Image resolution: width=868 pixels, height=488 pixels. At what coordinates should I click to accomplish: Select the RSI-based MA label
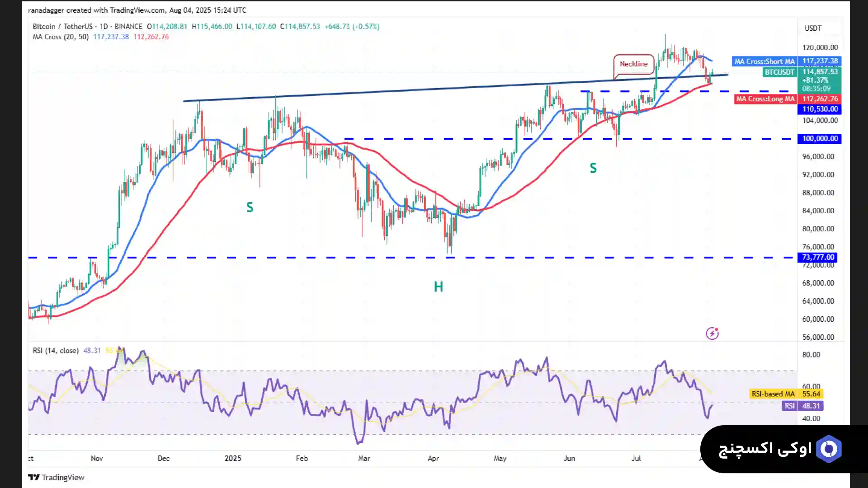[773, 394]
